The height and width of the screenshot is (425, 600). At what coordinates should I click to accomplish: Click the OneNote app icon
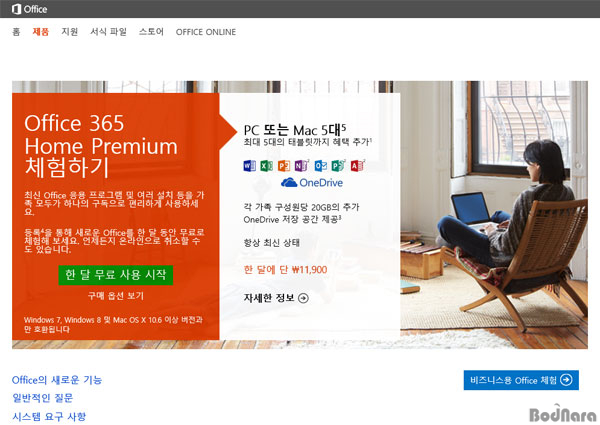point(301,166)
